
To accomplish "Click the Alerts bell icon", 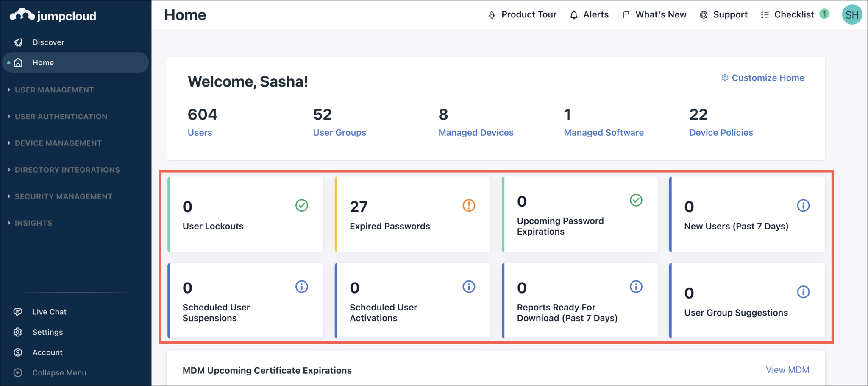I will click(x=574, y=14).
